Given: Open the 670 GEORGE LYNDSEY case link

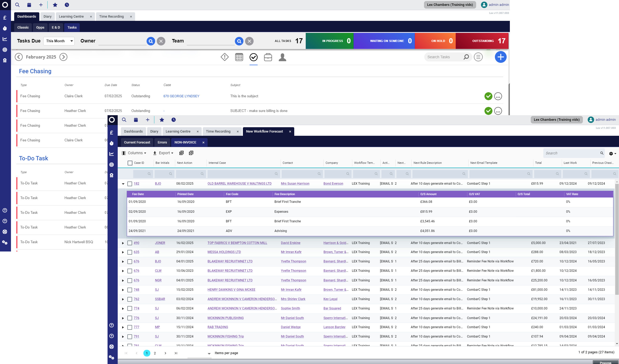Looking at the screenshot, I should coord(181,96).
